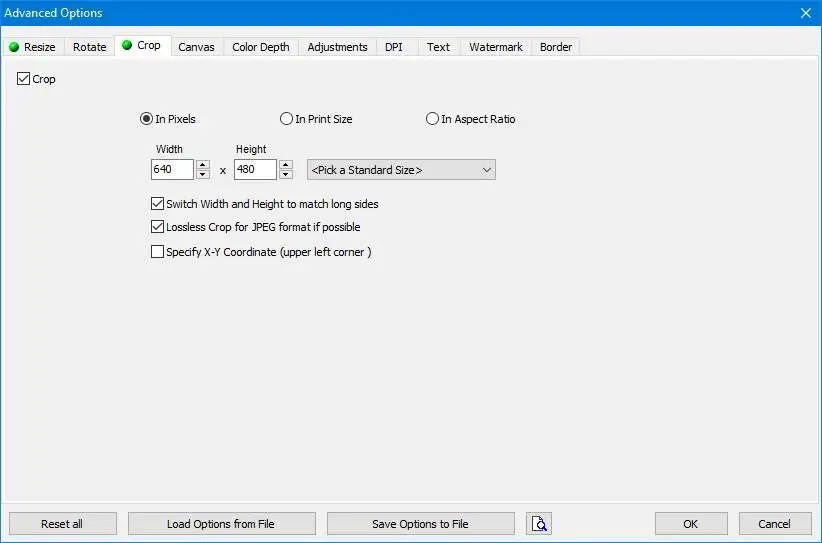822x543 pixels.
Task: Enable Specify X-Y Coordinate checkbox
Action: click(157, 252)
